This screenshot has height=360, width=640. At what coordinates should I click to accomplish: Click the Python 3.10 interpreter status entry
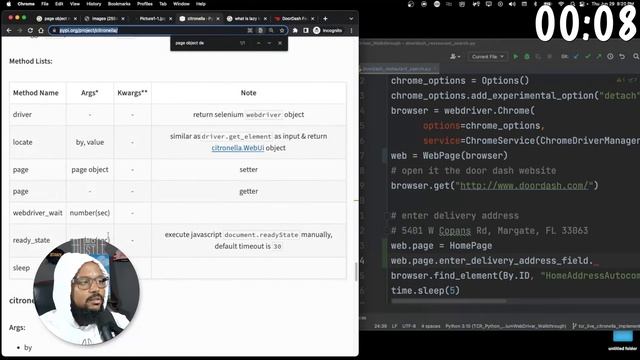(x=505, y=326)
